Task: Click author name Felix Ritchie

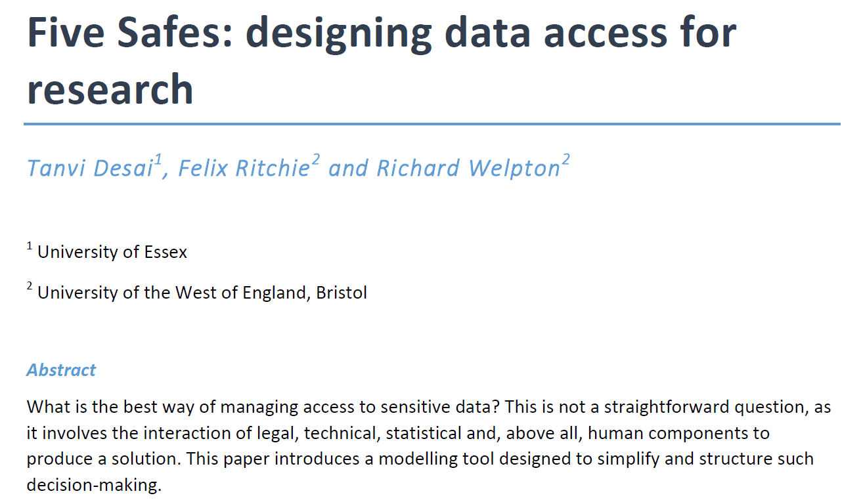Action: pos(244,169)
